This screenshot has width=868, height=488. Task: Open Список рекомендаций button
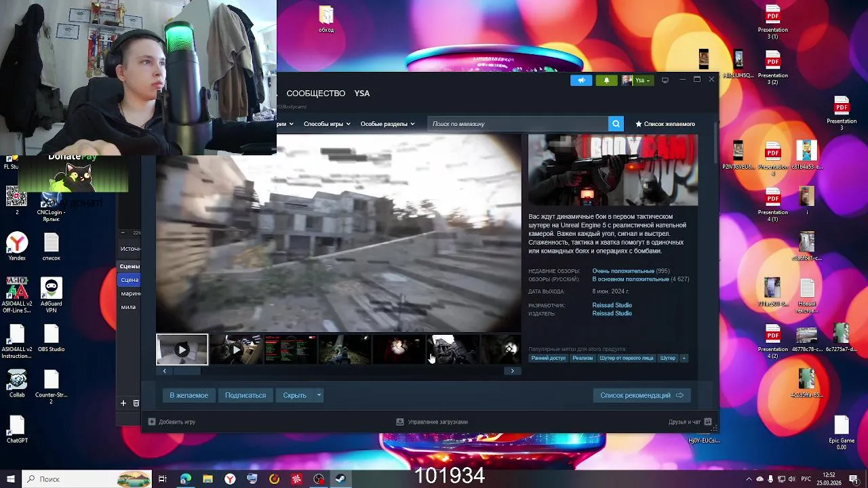tap(642, 395)
